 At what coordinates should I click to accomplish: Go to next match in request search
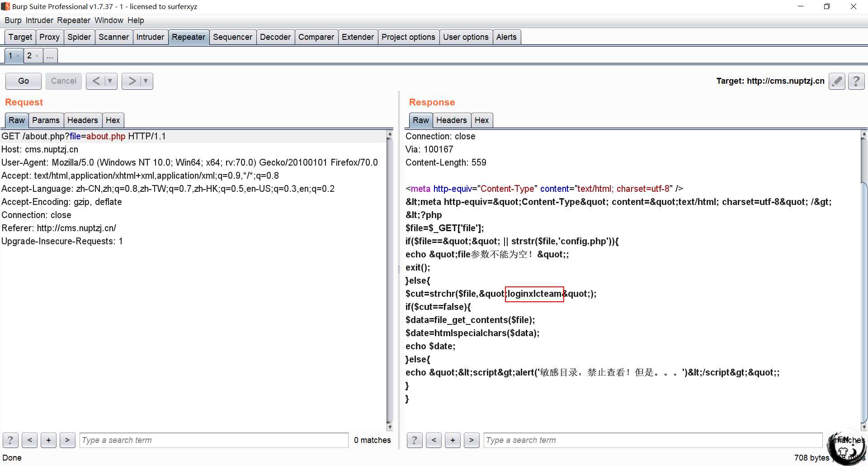pyautogui.click(x=67, y=440)
